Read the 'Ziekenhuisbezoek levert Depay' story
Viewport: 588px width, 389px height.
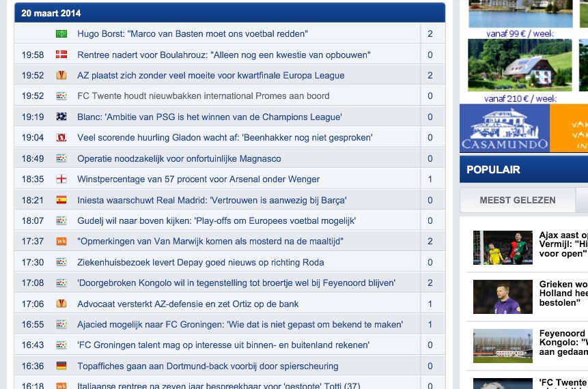click(201, 262)
